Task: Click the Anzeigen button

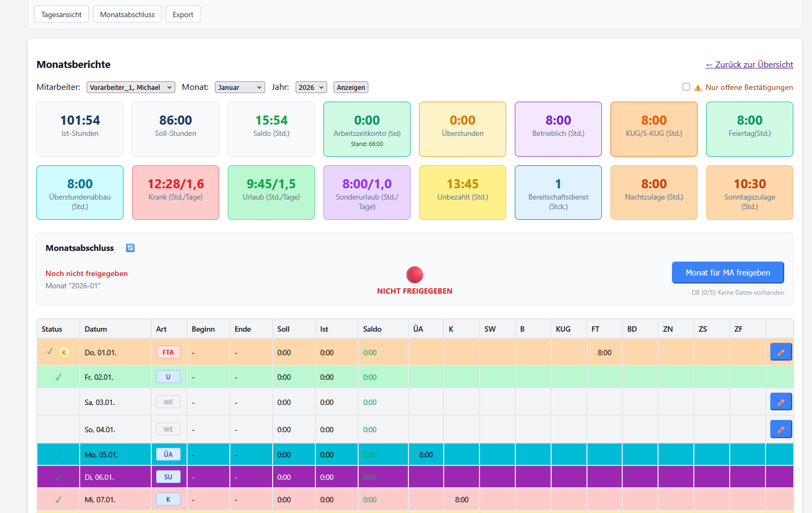Action: (x=351, y=87)
